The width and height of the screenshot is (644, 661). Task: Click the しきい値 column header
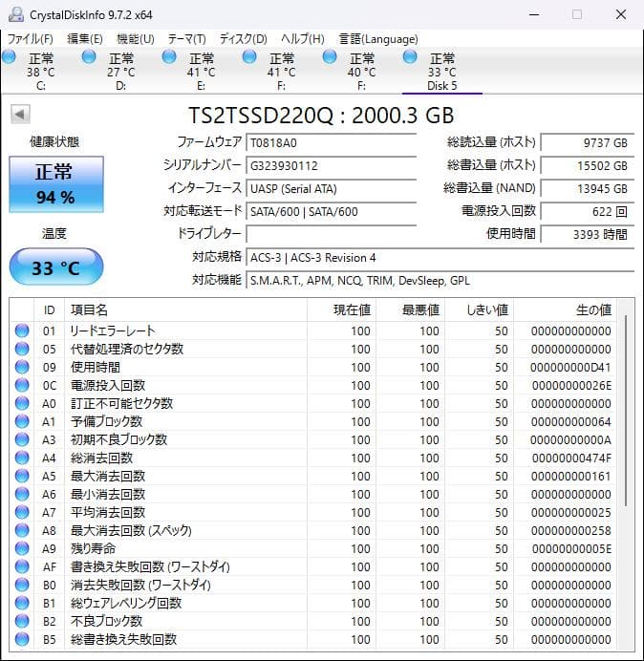click(479, 309)
